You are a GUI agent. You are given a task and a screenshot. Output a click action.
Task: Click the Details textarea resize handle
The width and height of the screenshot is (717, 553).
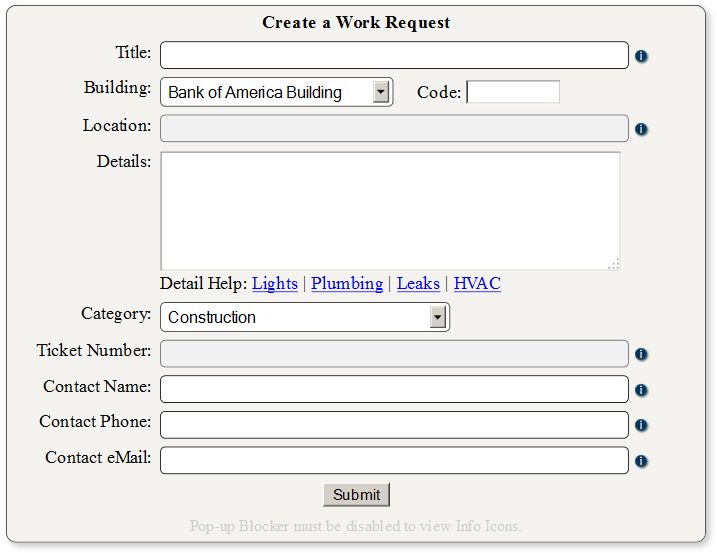(x=614, y=264)
